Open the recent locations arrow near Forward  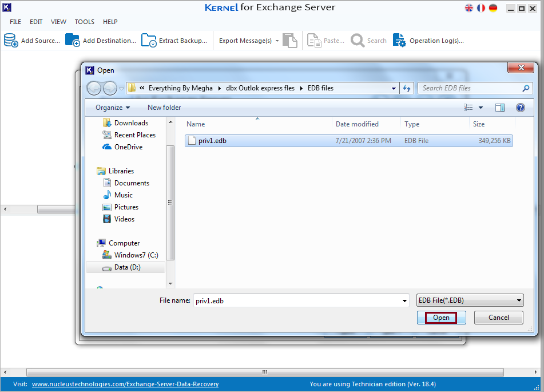(x=121, y=89)
